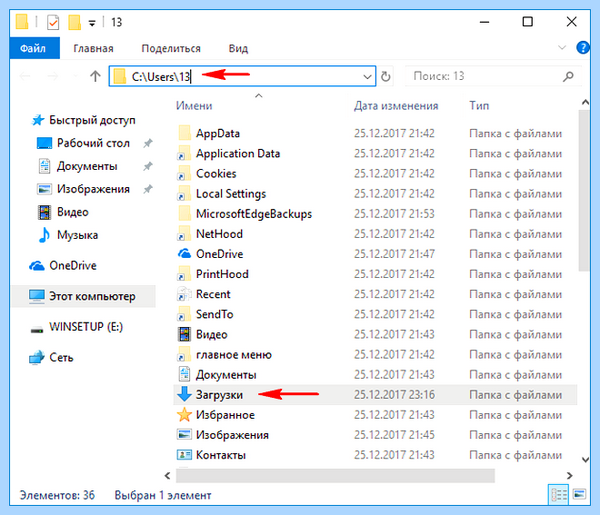Click the horizontal scroll left arrow
The height and width of the screenshot is (515, 600).
click(x=168, y=476)
